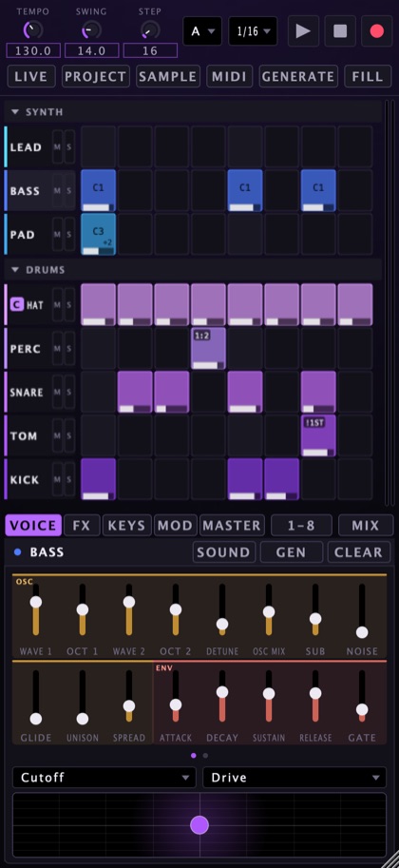Select the PERC step labeled 1:2
This screenshot has height=868, width=399.
point(209,348)
